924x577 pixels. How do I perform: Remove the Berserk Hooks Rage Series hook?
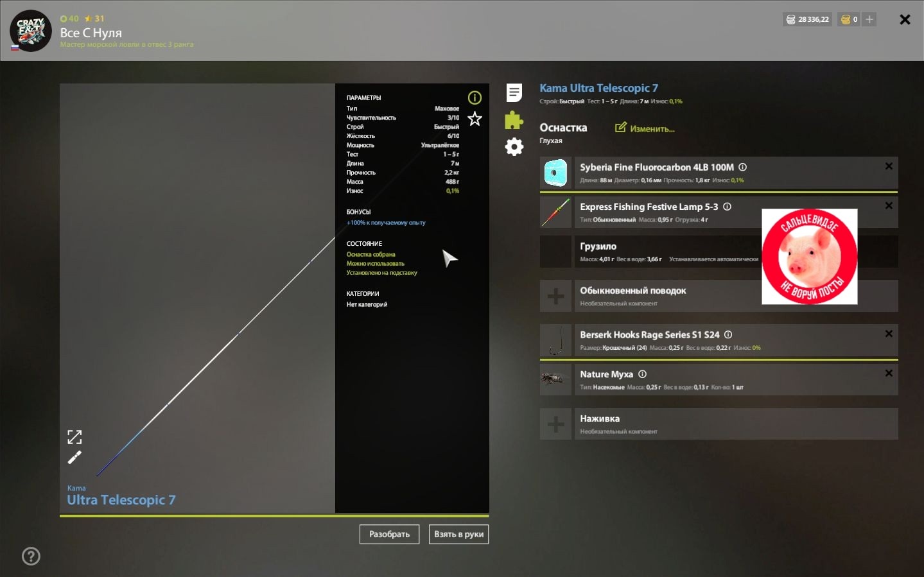point(889,334)
